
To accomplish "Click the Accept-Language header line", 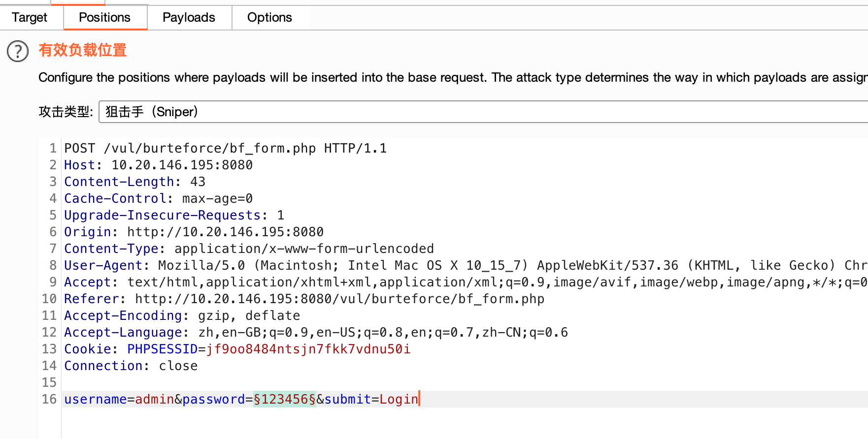I will (x=316, y=332).
